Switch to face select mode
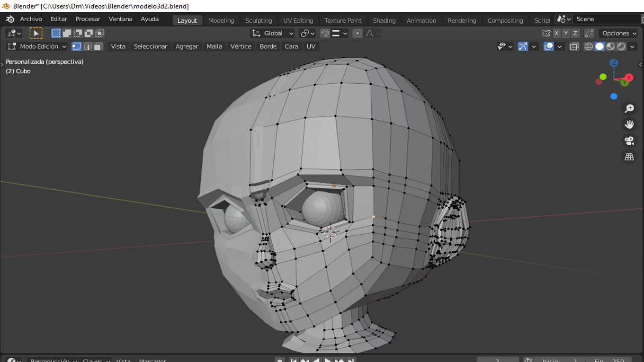The height and width of the screenshot is (362, 644). pos(98,46)
